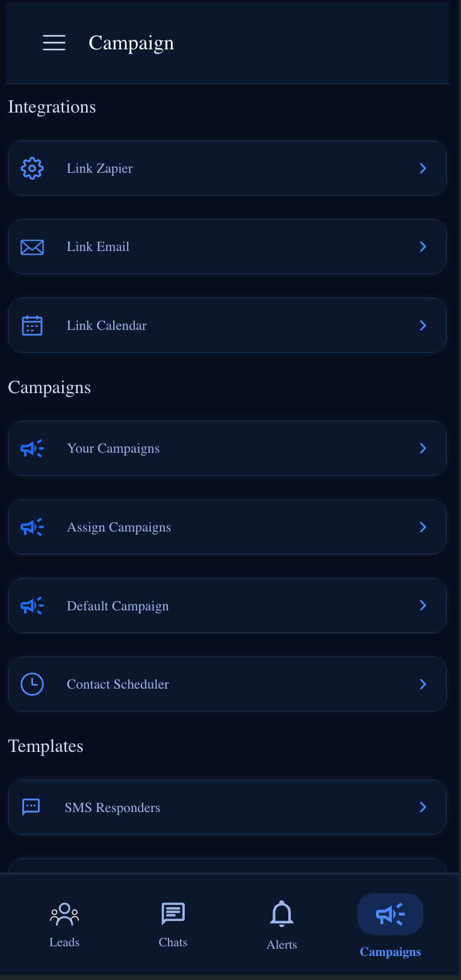The height and width of the screenshot is (980, 461).
Task: Expand the Link Calendar chevron arrow
Action: [423, 326]
